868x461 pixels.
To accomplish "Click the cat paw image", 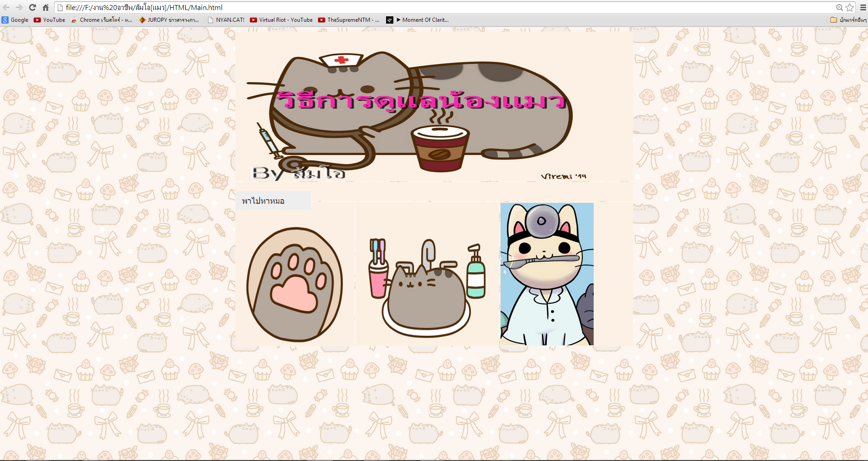I will (294, 284).
